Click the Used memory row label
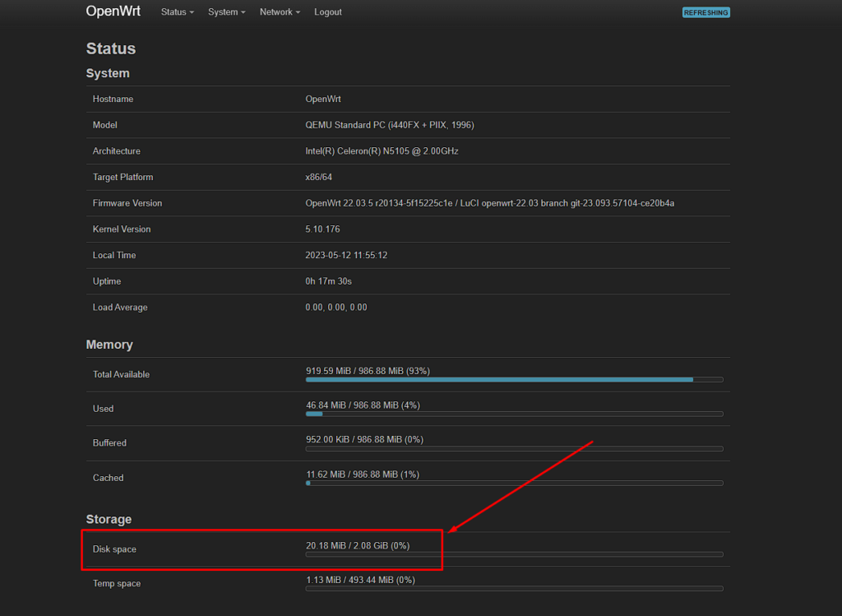This screenshot has width=842, height=616. pos(103,409)
